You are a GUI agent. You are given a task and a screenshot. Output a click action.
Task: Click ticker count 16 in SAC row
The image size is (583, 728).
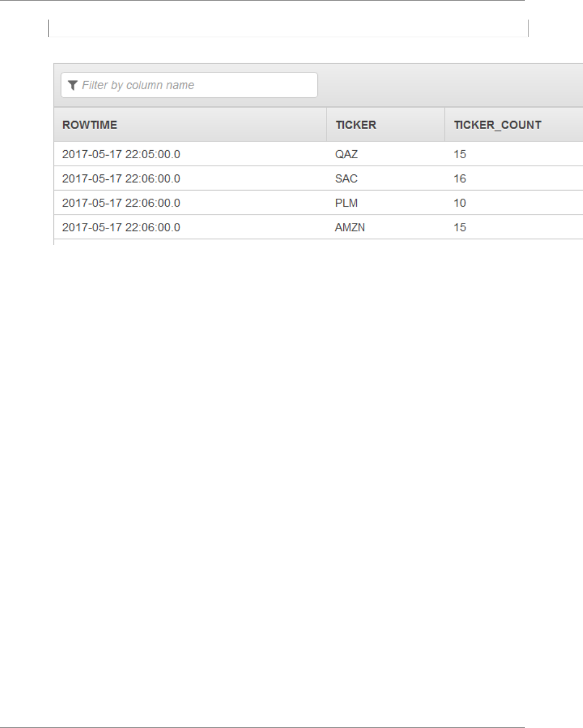pyautogui.click(x=514, y=178)
